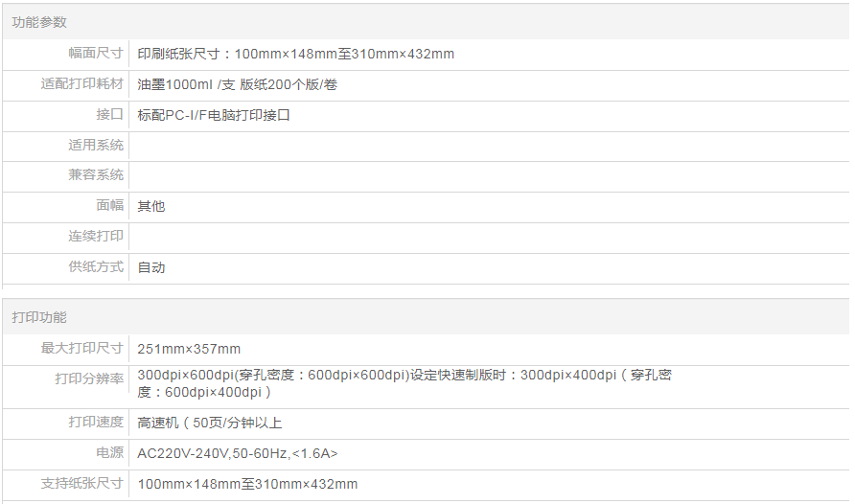Click the 251mm×357mm print size value

click(189, 349)
